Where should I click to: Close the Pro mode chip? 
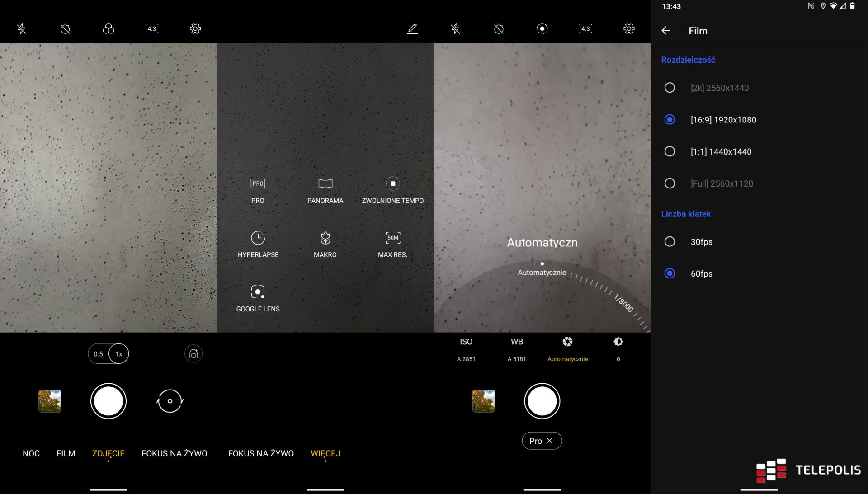tap(549, 441)
